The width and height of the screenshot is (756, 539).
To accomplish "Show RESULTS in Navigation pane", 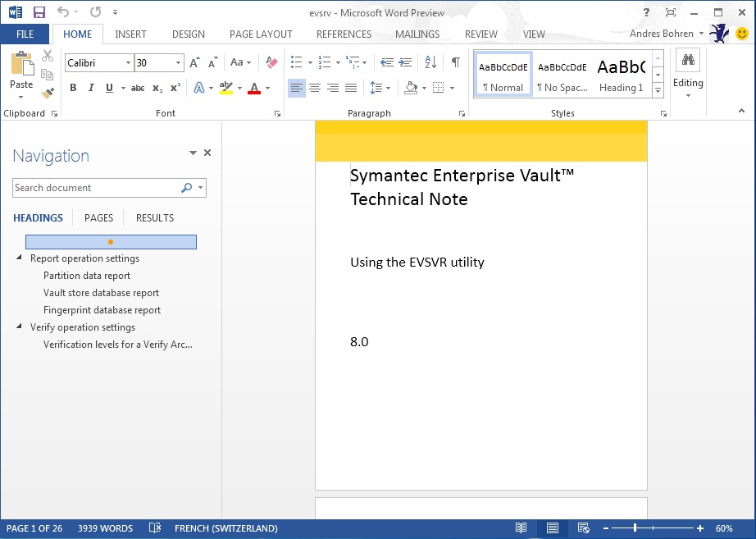I will pyautogui.click(x=155, y=218).
